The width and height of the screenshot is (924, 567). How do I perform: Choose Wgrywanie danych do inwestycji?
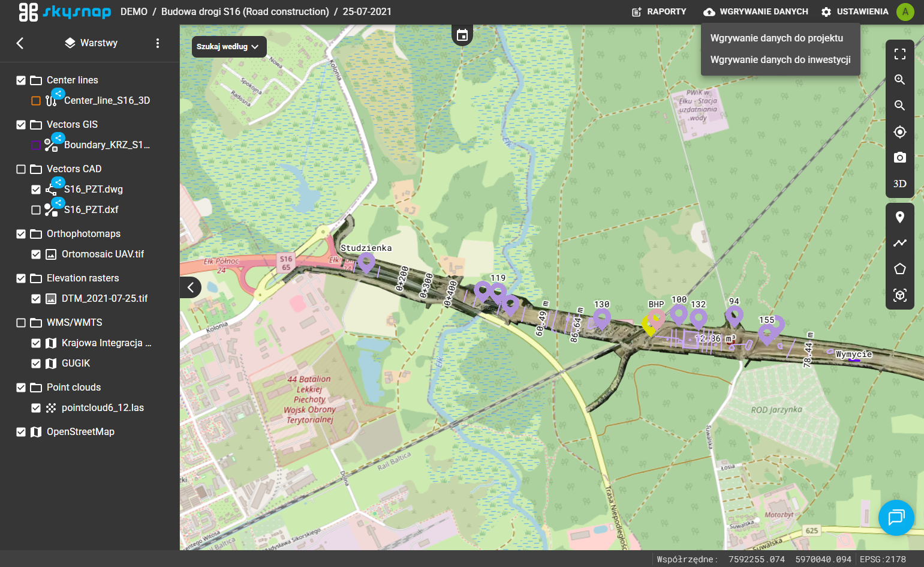780,59
